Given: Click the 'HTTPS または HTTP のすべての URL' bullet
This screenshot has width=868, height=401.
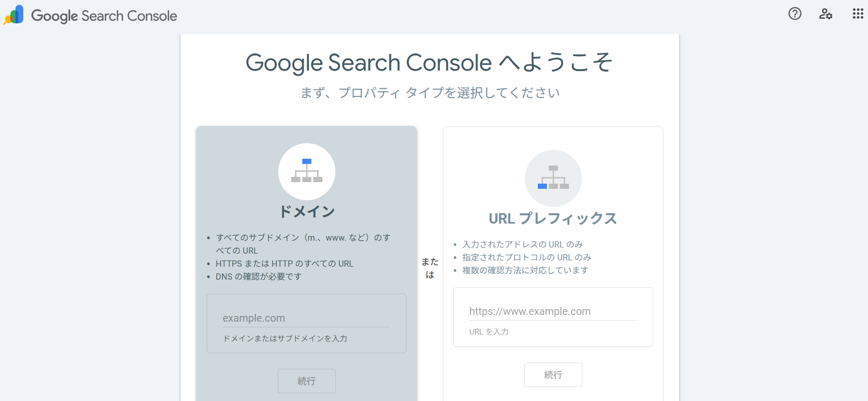Looking at the screenshot, I should click(284, 264).
